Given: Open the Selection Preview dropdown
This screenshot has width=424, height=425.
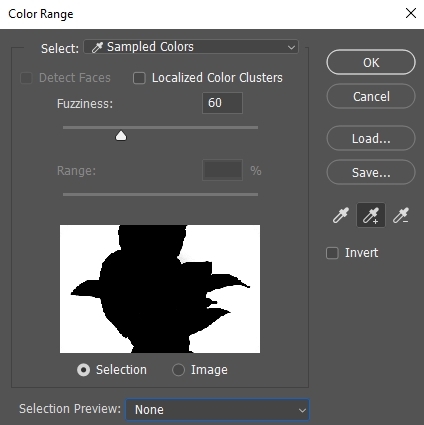Looking at the screenshot, I should (x=217, y=410).
